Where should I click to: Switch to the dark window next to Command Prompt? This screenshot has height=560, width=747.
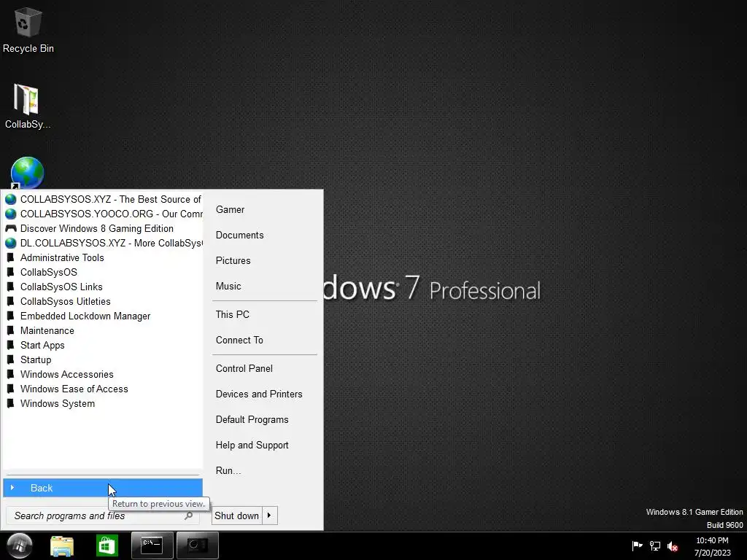click(197, 545)
